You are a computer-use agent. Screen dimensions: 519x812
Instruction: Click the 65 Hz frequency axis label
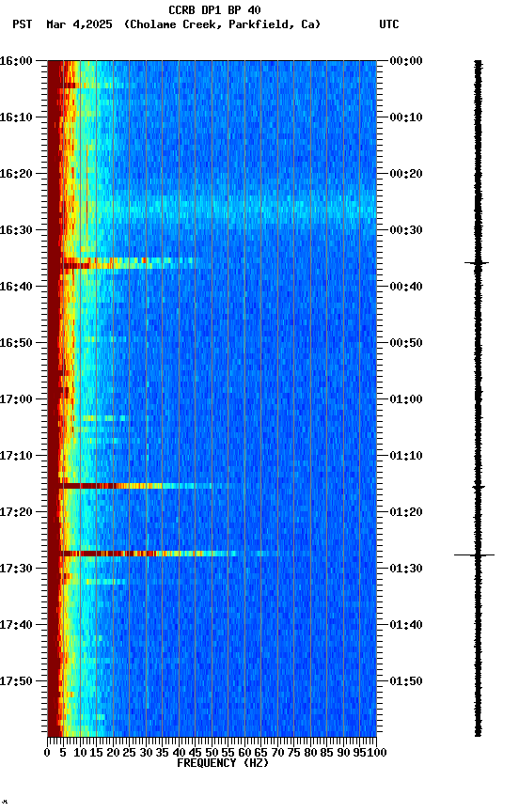click(261, 753)
